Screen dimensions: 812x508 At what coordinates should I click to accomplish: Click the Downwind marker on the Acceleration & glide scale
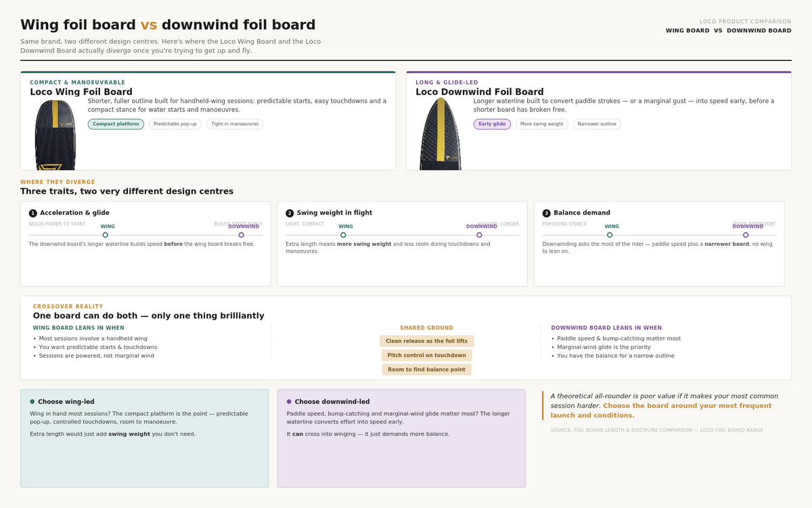242,235
